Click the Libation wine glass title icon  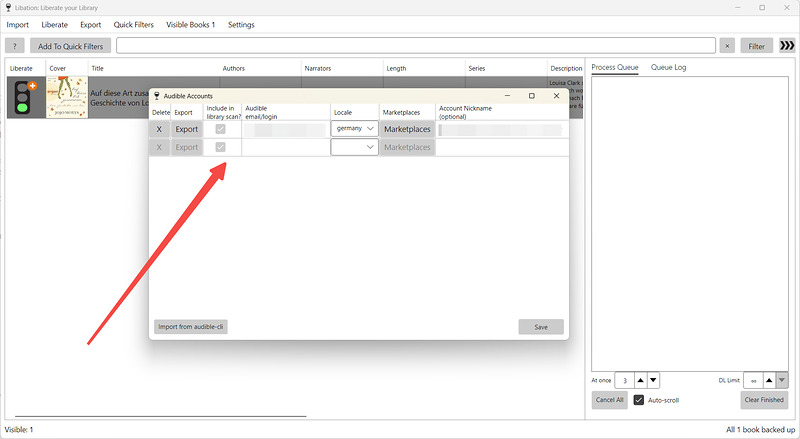8,8
